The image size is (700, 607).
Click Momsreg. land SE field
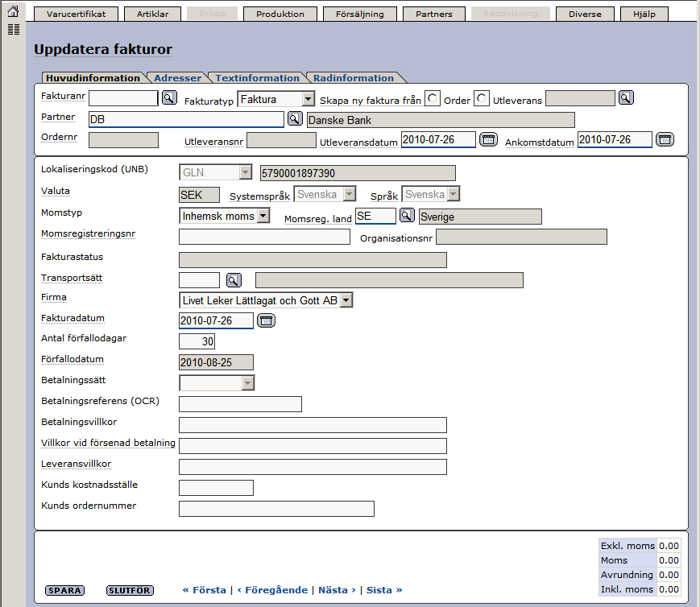[375, 216]
